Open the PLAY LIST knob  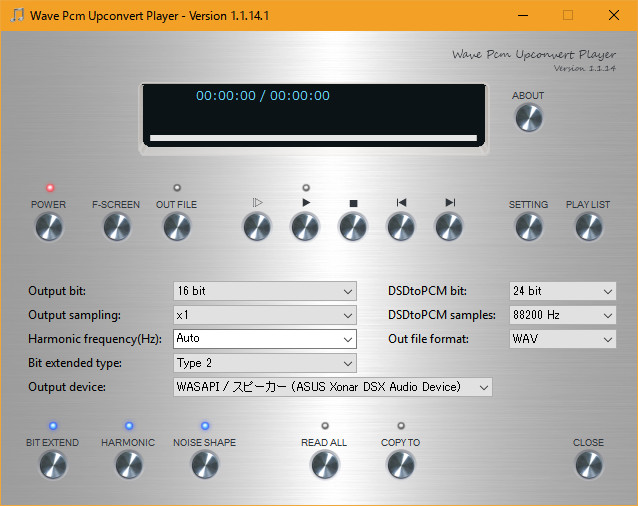[x=588, y=228]
